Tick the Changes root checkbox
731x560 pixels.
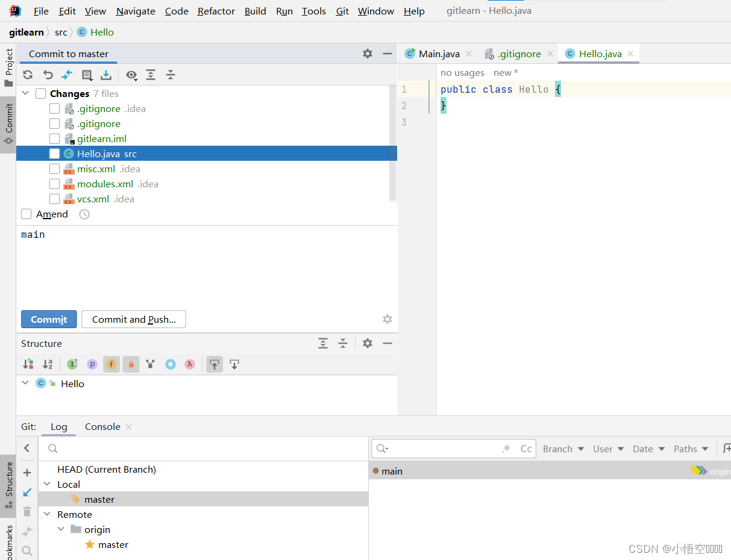coord(40,93)
